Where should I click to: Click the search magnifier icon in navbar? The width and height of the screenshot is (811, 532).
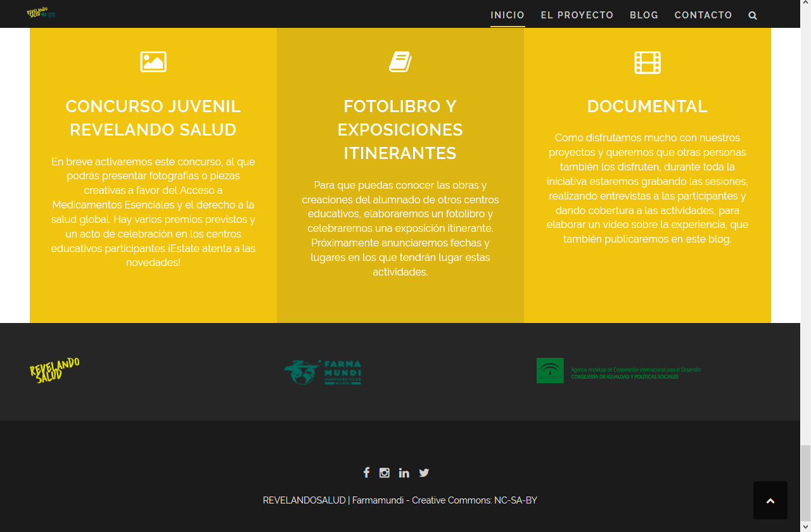[753, 15]
